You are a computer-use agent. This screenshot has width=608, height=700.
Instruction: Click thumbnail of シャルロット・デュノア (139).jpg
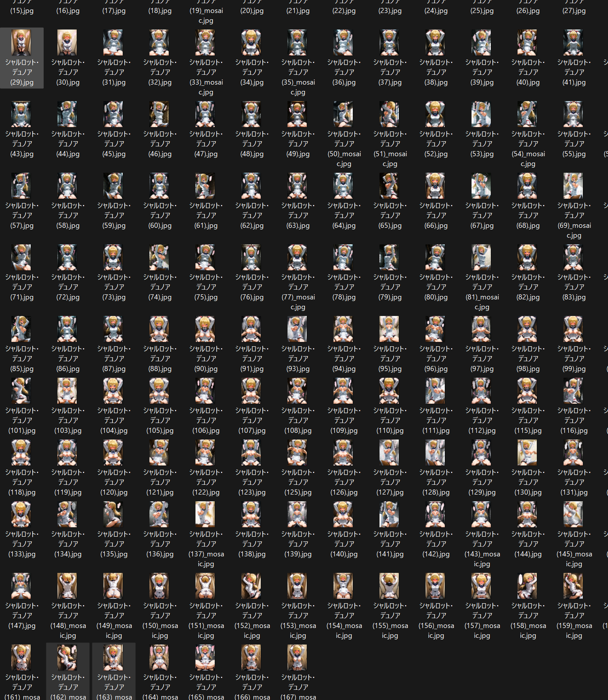pos(297,514)
